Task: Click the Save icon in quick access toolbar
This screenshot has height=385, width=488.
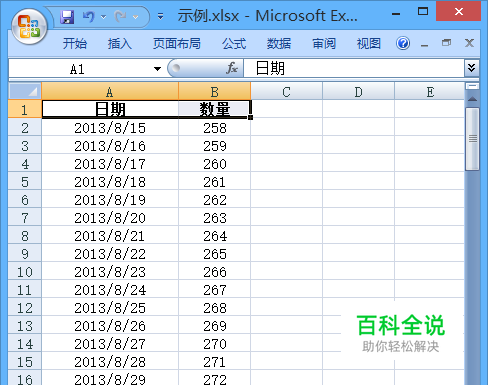Action: click(x=67, y=17)
